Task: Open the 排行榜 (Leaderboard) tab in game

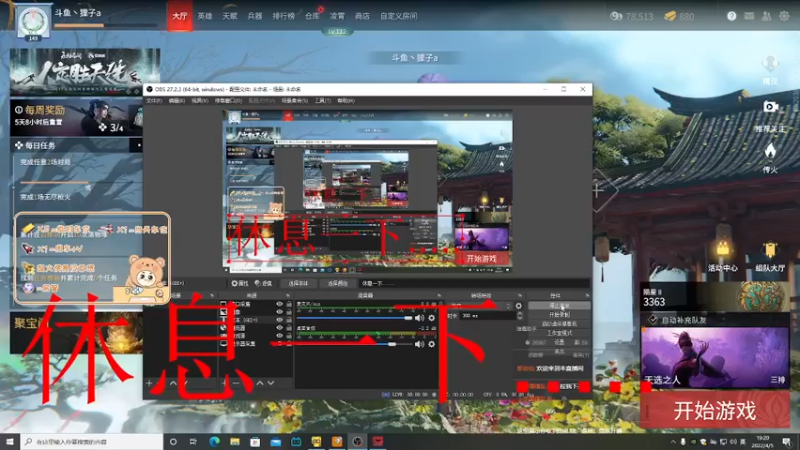Action: click(x=284, y=16)
